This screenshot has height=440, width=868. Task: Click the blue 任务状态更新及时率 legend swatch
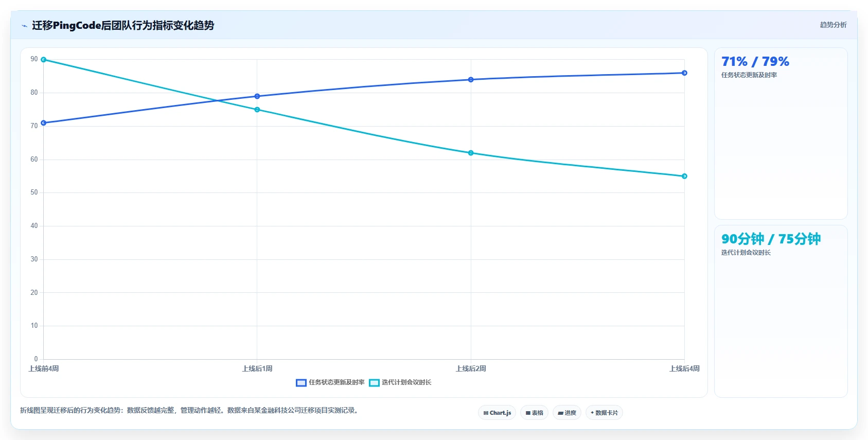(x=301, y=382)
